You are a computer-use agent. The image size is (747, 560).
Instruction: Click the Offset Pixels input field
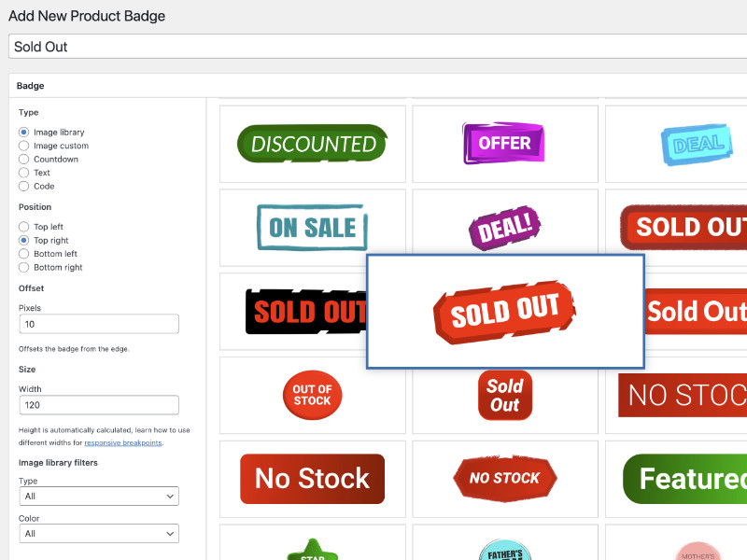tap(99, 324)
